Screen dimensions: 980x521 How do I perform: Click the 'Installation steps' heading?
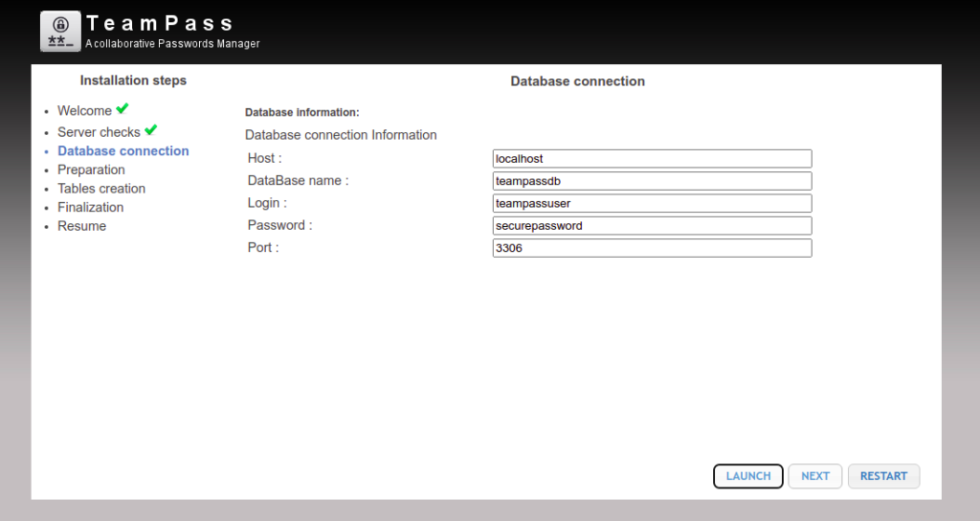pos(133,80)
